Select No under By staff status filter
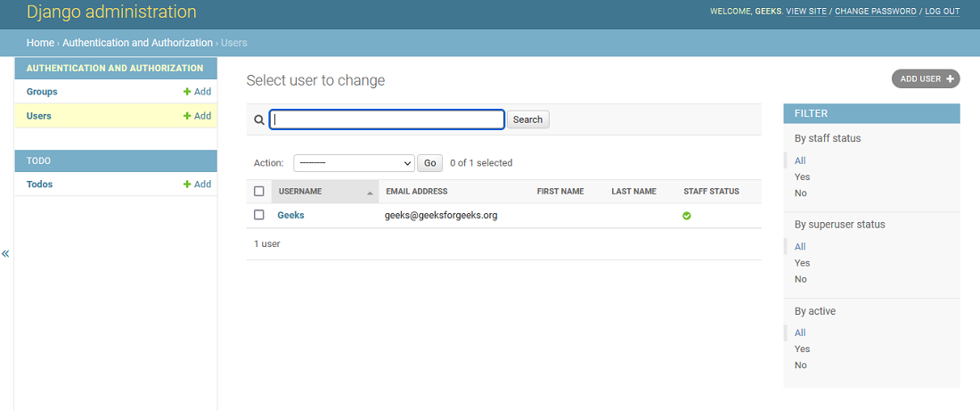This screenshot has width=980, height=411. 801,193
